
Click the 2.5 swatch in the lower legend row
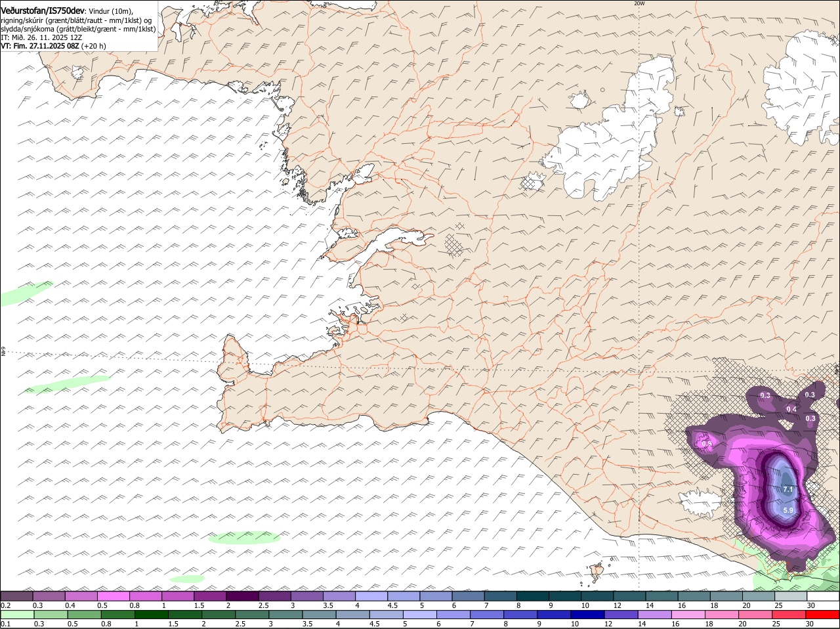pos(252,615)
